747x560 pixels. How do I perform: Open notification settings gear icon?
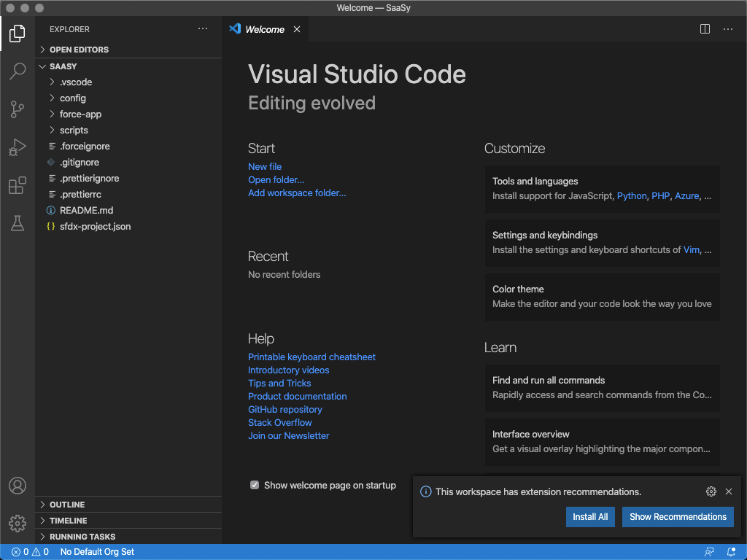[x=711, y=491]
